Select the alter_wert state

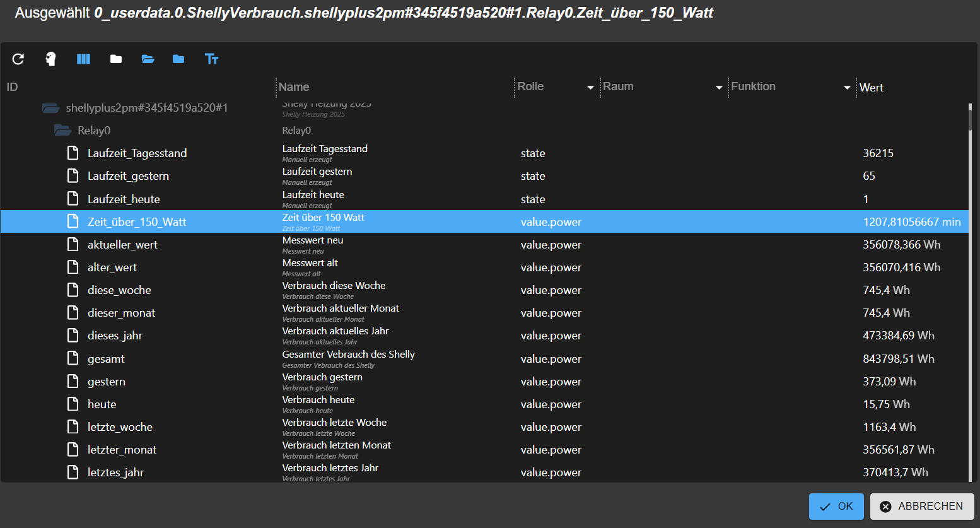(484, 267)
